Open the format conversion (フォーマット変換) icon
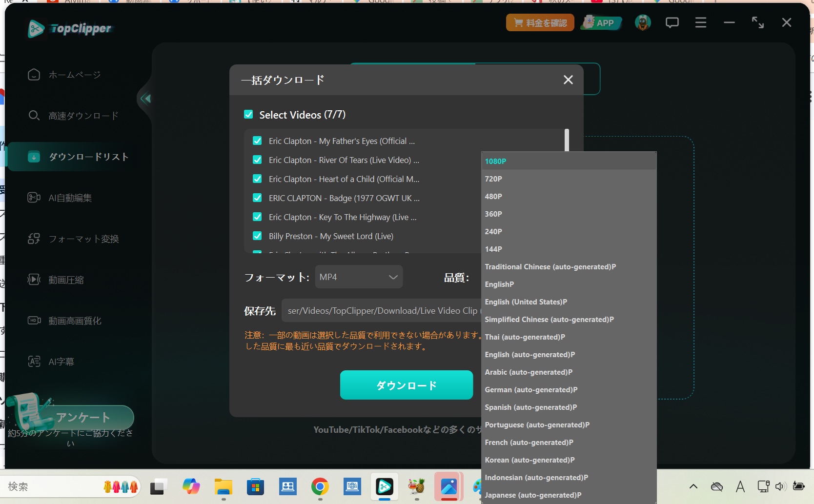This screenshot has width=814, height=504. 34,239
